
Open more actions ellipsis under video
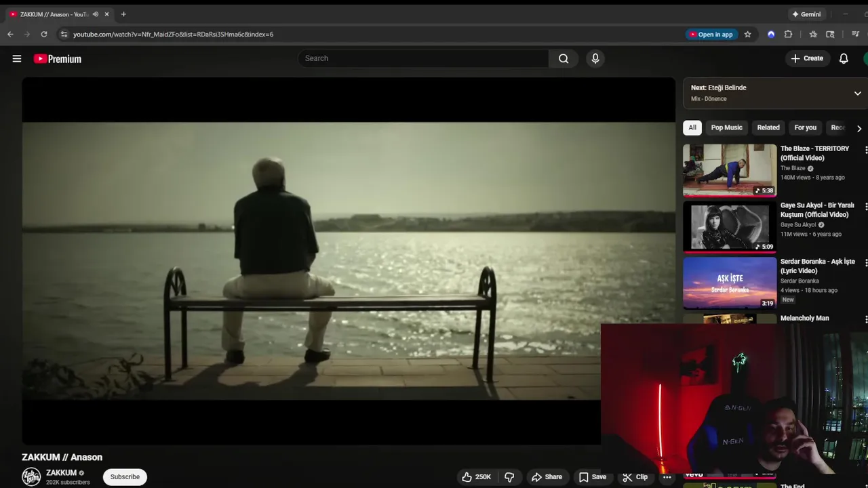pos(667,477)
